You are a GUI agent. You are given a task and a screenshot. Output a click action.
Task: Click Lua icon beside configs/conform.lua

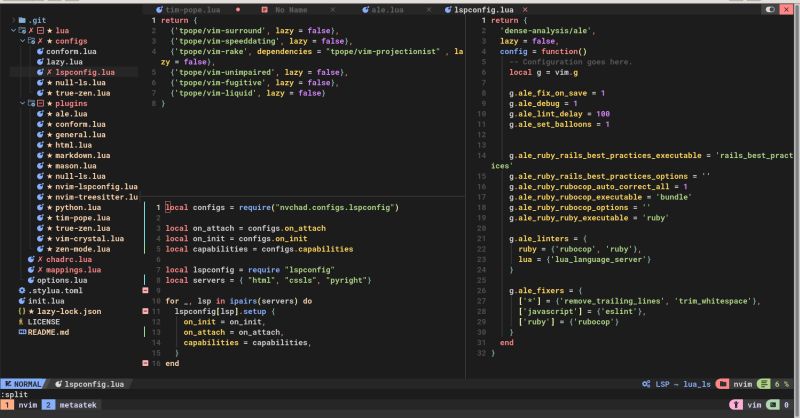40,52
